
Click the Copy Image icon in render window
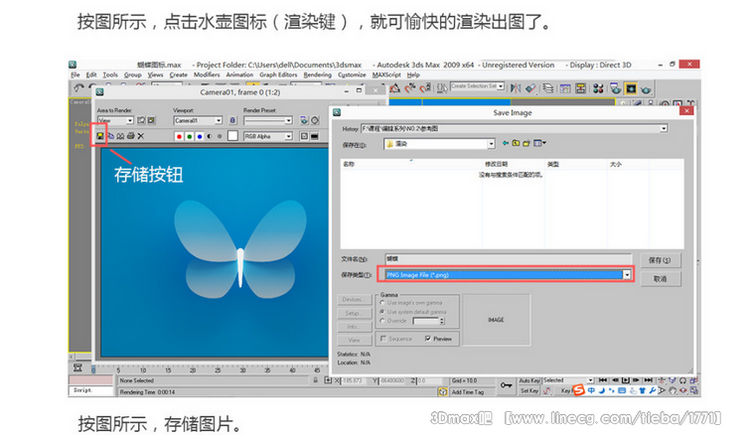point(110,136)
